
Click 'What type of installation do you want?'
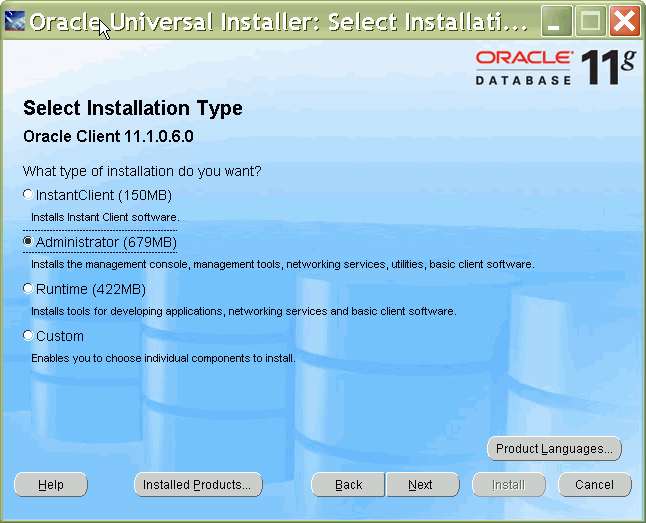[142, 171]
